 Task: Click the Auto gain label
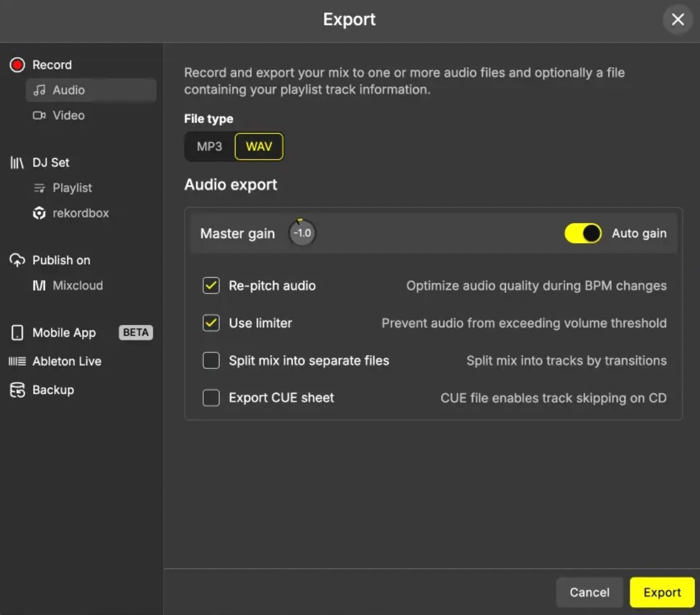point(639,233)
